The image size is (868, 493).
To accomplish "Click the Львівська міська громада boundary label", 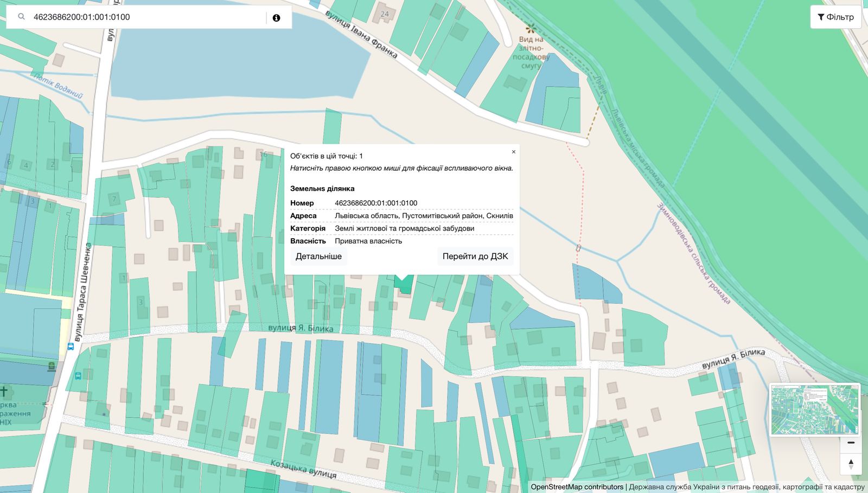I will coord(637,148).
